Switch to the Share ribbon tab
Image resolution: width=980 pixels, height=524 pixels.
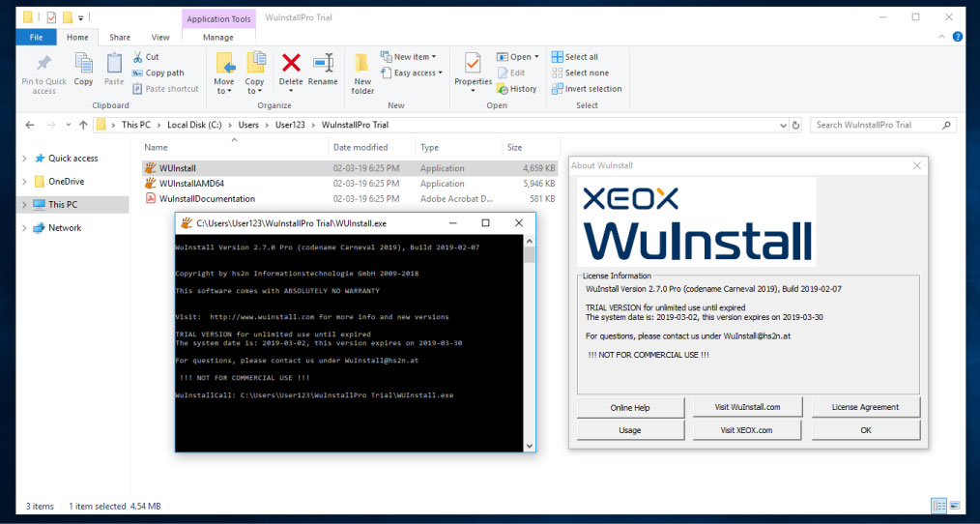(x=120, y=38)
